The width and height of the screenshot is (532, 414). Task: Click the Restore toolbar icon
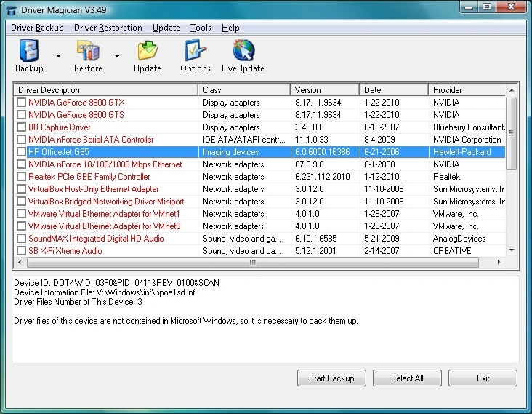88,52
